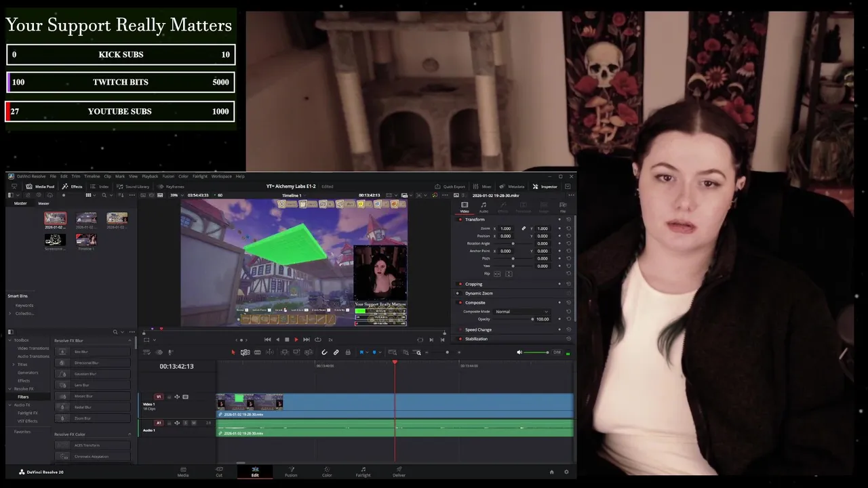Solo audio track A1 with S button

(x=186, y=423)
